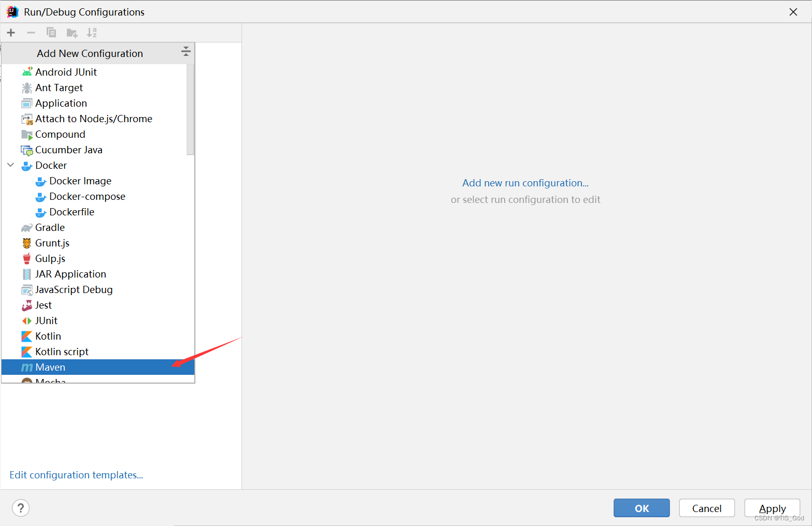Select Android JUnit configuration type
Viewport: 812px width, 526px height.
click(98, 72)
